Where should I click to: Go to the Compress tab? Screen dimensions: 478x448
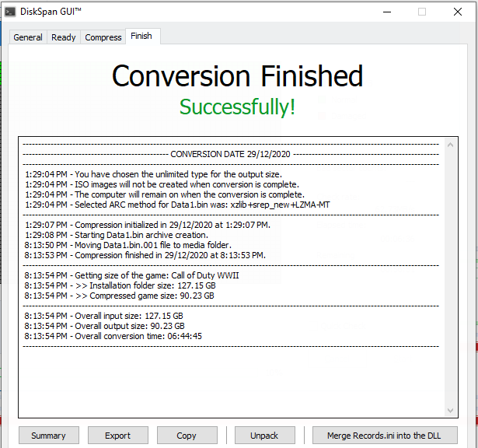(103, 37)
